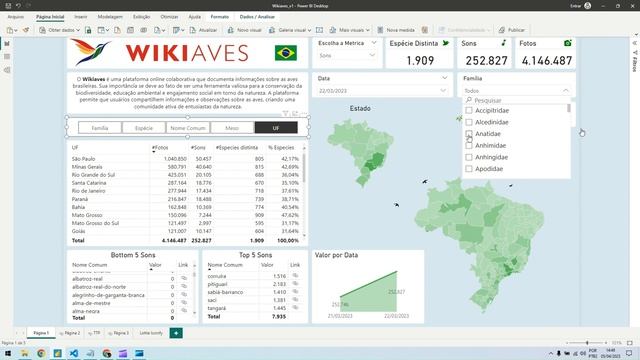The width and height of the screenshot is (640, 360).
Task: Open the Formato ribbon tab
Action: [220, 17]
